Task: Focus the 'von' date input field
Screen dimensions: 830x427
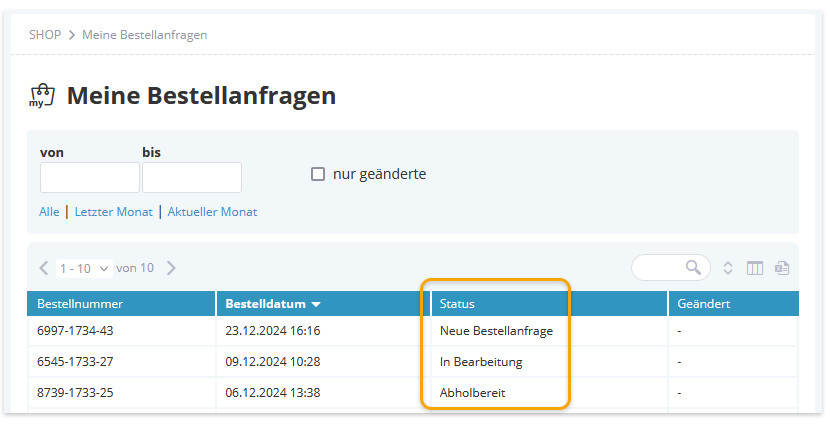Action: pyautogui.click(x=90, y=177)
